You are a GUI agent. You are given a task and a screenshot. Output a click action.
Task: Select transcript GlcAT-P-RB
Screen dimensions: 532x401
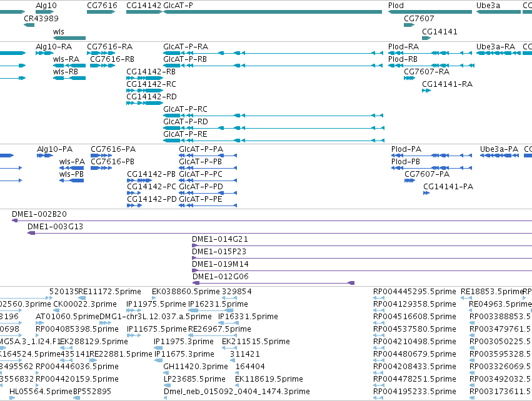pyautogui.click(x=185, y=59)
